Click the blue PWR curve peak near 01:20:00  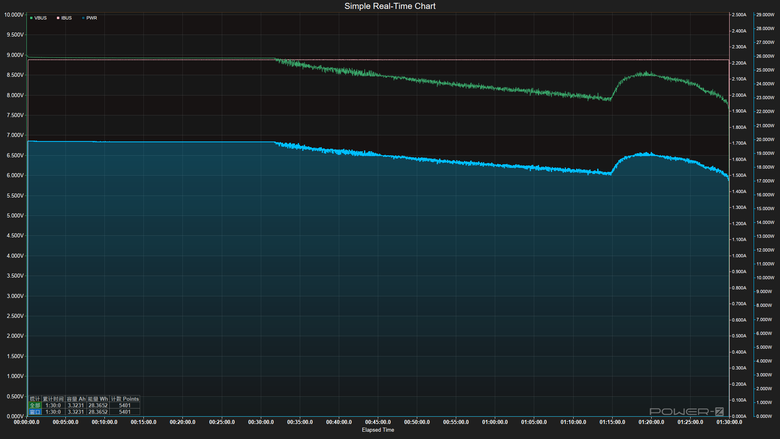(x=647, y=154)
